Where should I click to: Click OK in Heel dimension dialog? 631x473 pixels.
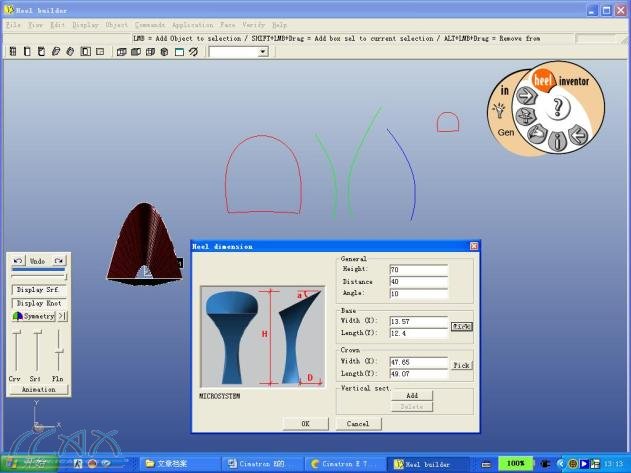pyautogui.click(x=306, y=424)
